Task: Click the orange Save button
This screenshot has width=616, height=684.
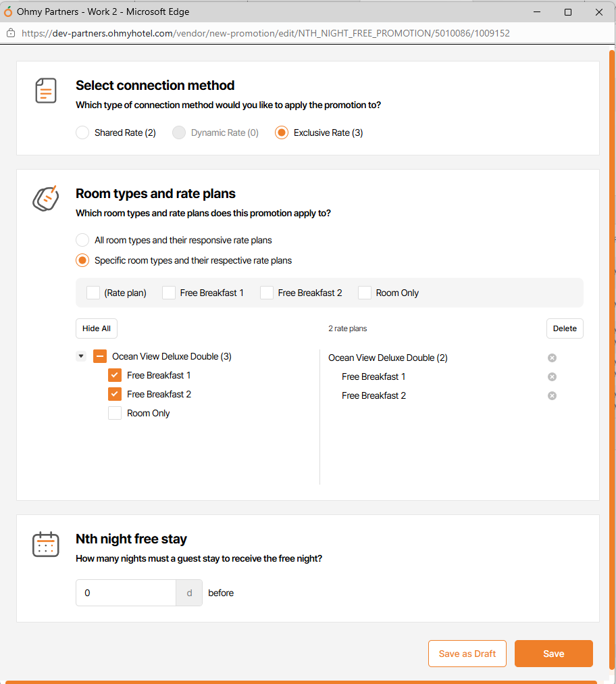Action: (x=553, y=654)
